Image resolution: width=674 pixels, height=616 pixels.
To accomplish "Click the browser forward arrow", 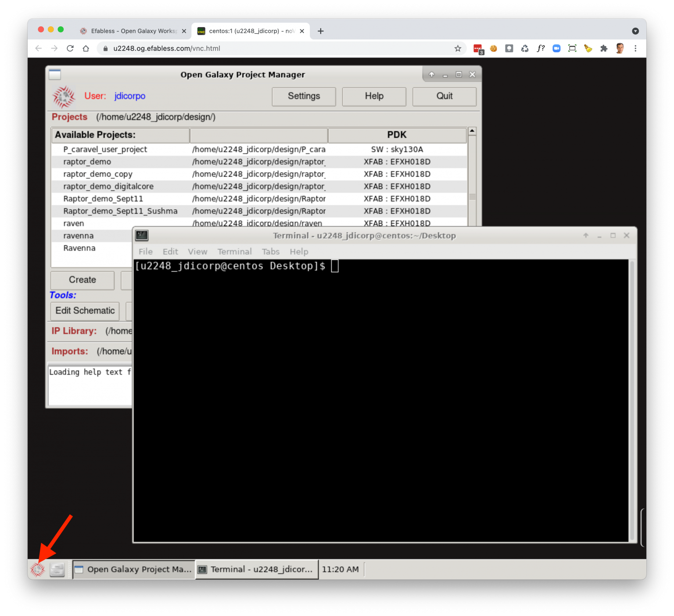I will click(54, 48).
